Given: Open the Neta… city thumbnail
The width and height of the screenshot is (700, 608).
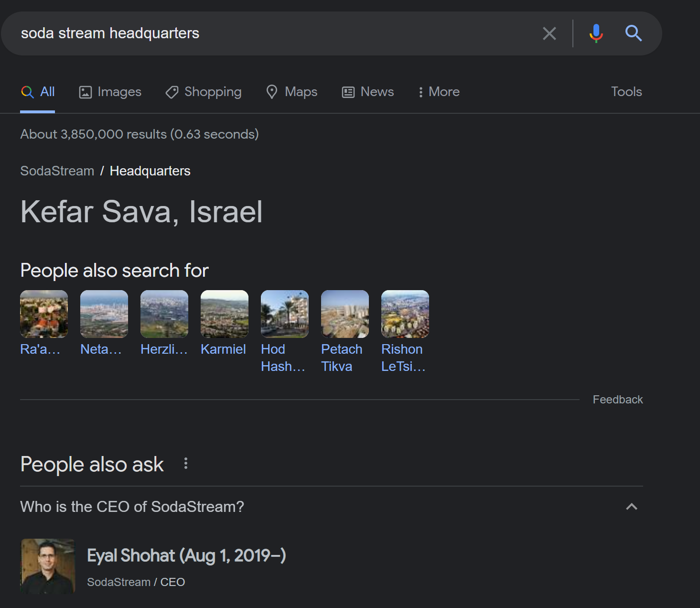Looking at the screenshot, I should (x=104, y=314).
